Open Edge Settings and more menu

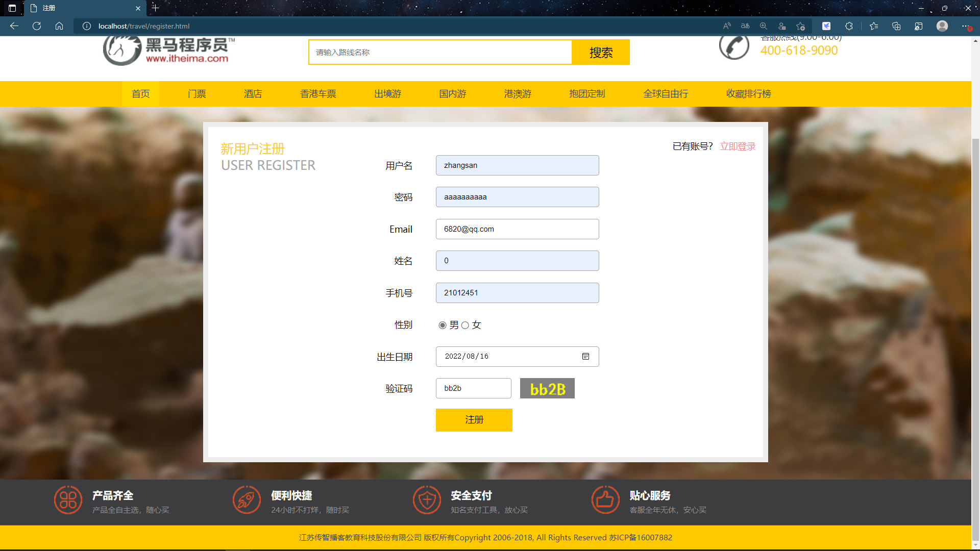tap(965, 26)
